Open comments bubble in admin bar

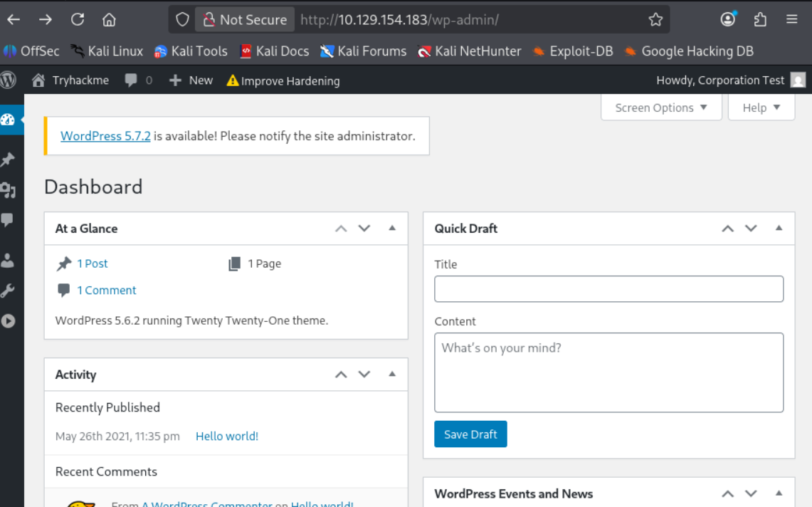click(x=138, y=80)
